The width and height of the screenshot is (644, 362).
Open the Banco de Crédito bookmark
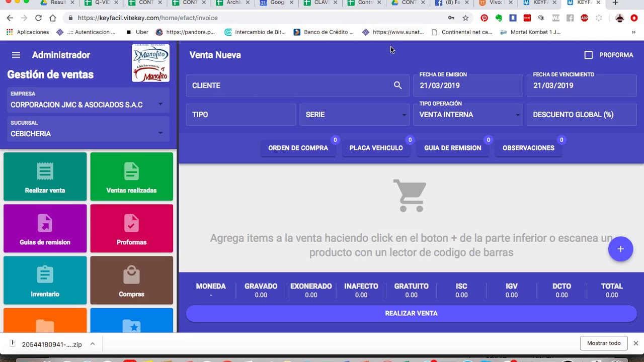(324, 32)
